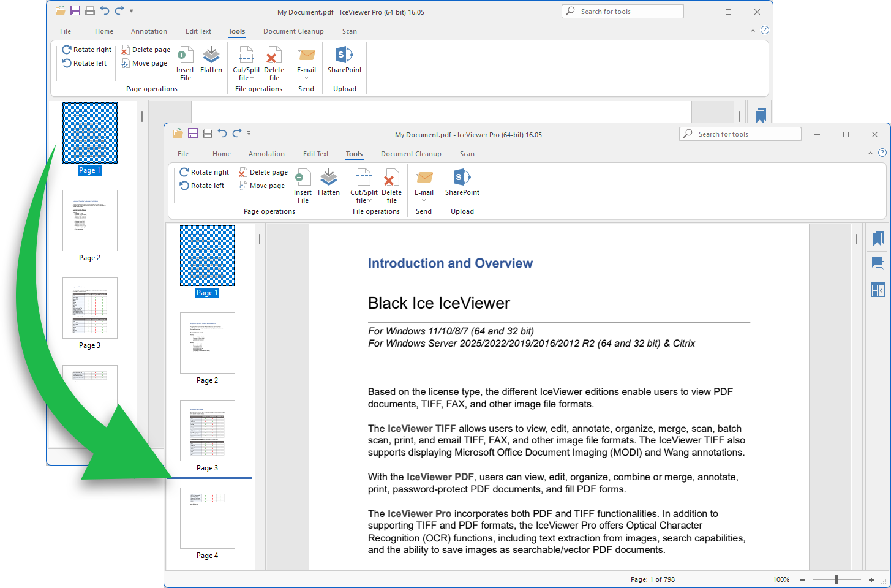Select Page 2 thumbnail in back window
The height and width of the screenshot is (588, 891).
click(90, 221)
